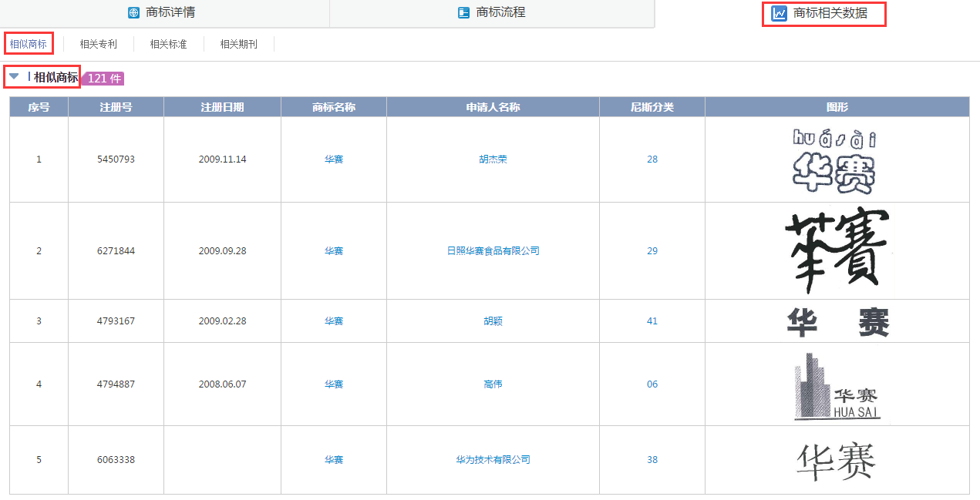The image size is (980, 500).
Task: Click Nice classification 28 link
Action: coord(652,159)
